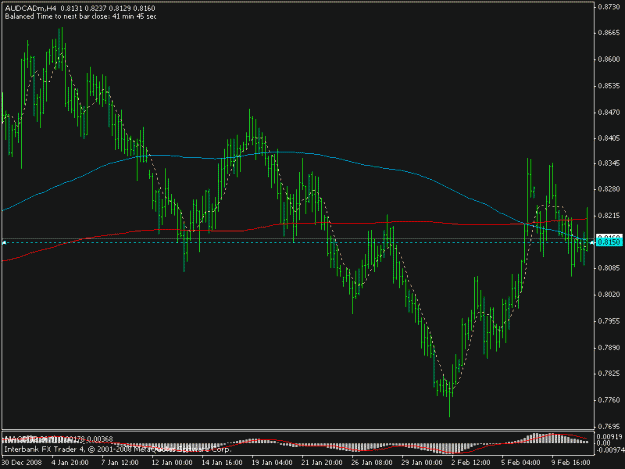
Task: Click the 0.8280 price axis value
Action: click(609, 189)
